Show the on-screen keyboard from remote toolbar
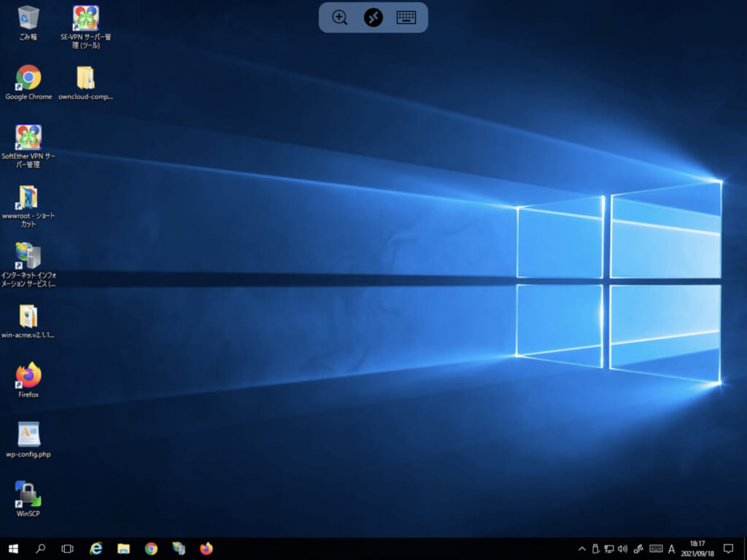Image resolution: width=747 pixels, height=560 pixels. click(406, 17)
